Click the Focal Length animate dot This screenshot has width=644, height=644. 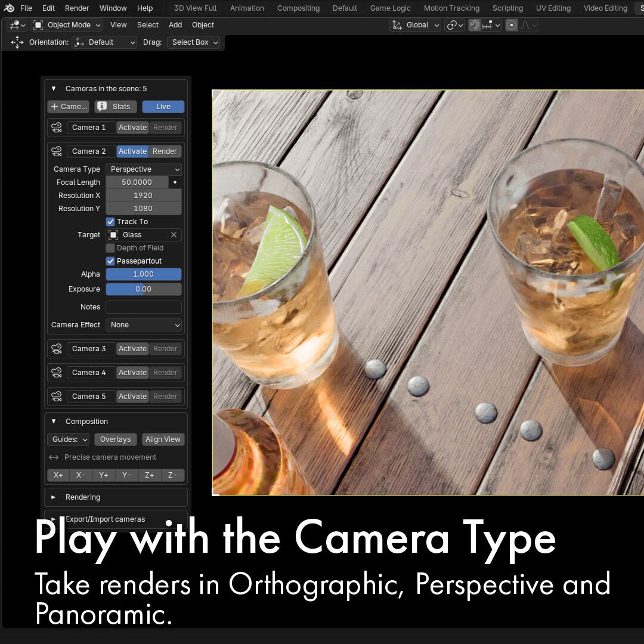point(175,182)
